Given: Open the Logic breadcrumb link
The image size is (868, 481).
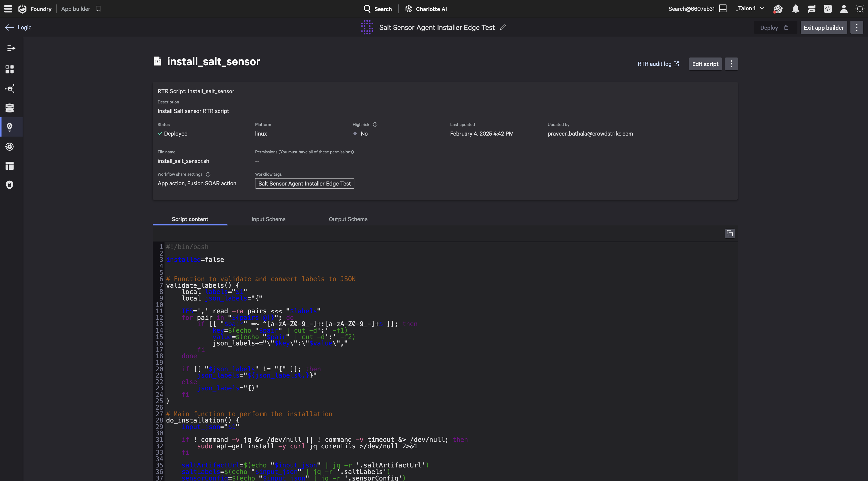Looking at the screenshot, I should point(24,27).
